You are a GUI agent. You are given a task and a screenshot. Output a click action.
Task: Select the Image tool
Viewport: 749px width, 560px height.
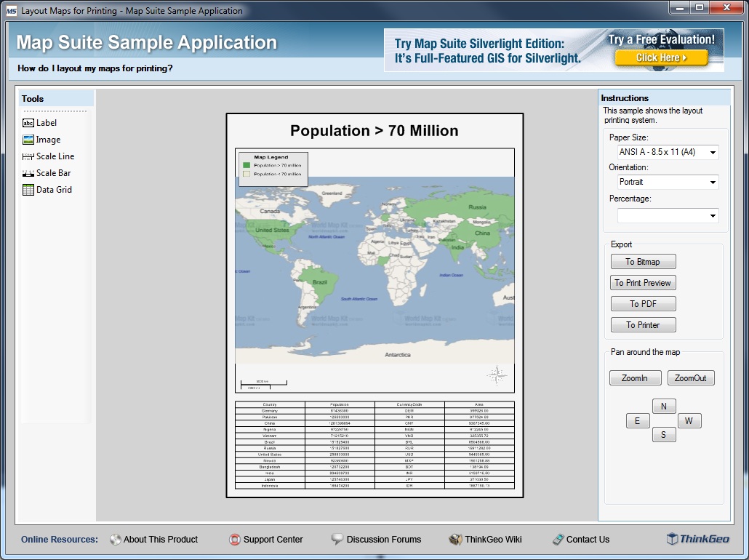click(x=41, y=139)
